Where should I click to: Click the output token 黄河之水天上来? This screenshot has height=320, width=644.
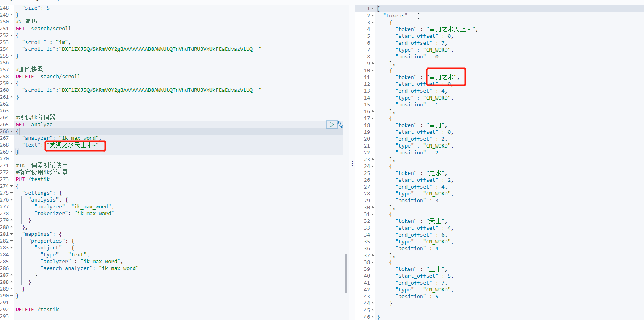451,29
